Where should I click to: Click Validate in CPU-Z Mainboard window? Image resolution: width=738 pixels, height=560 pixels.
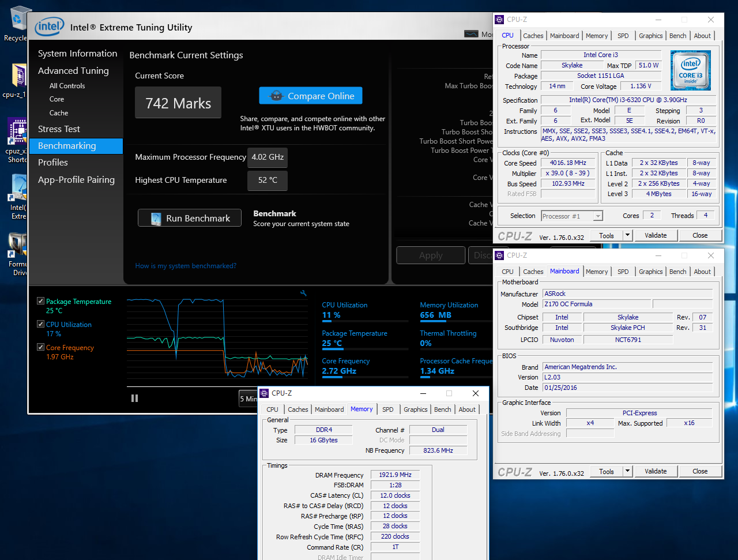tap(656, 471)
